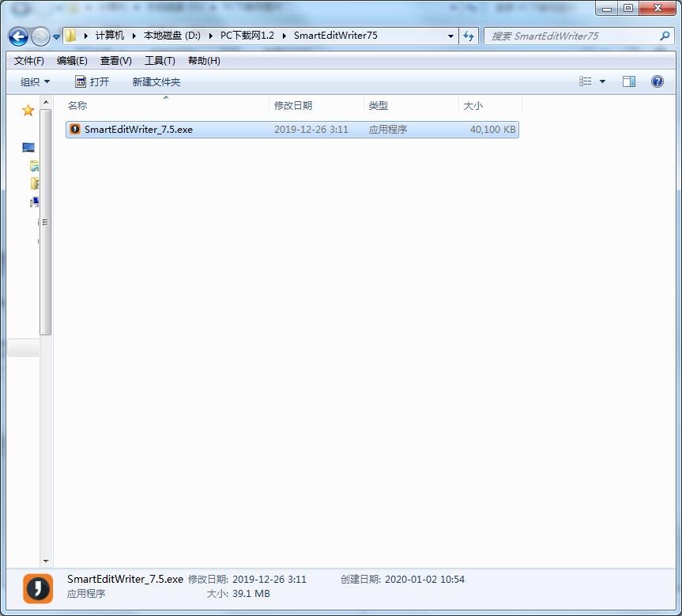Select 计算机 in the address breadcrumb

pyautogui.click(x=110, y=36)
